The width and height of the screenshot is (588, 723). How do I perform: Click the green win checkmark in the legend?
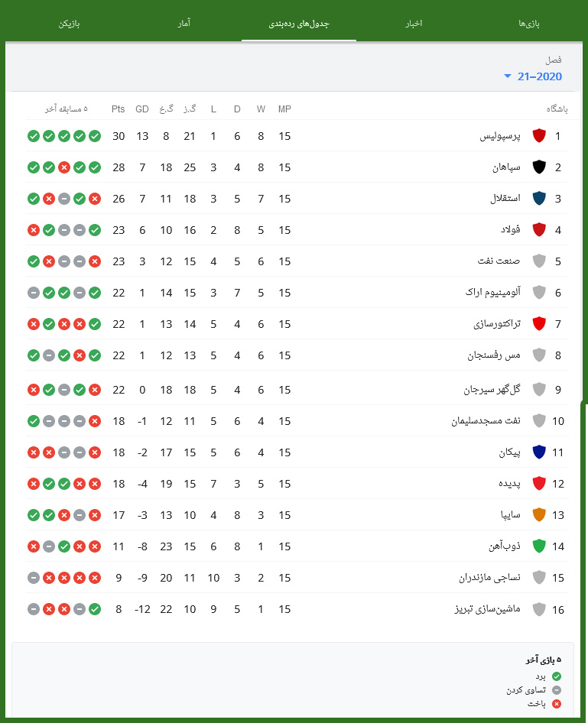(x=557, y=676)
